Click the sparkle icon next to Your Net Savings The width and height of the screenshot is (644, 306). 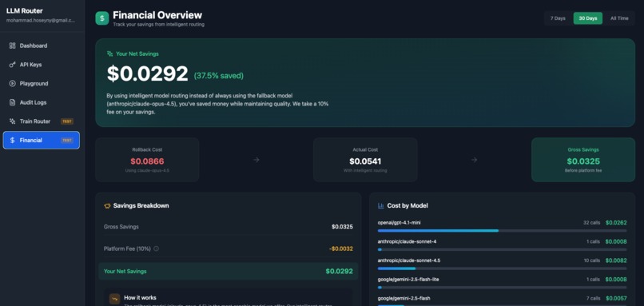[x=109, y=54]
